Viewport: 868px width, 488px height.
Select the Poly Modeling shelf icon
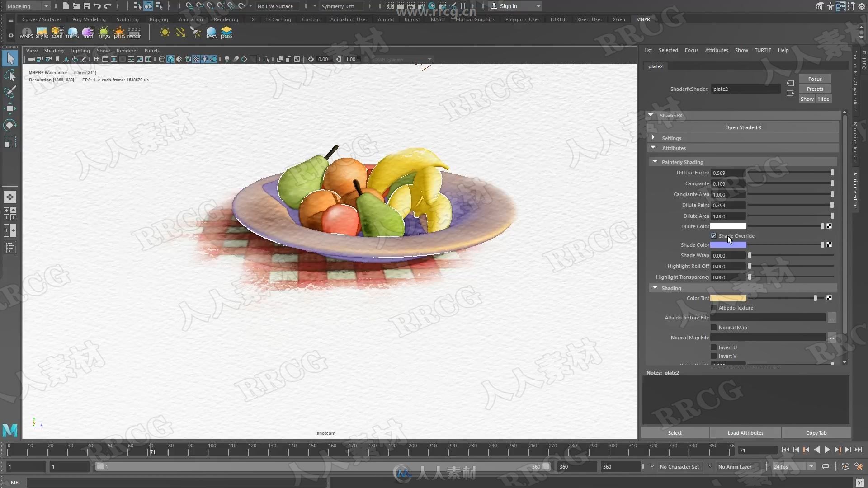click(89, 19)
